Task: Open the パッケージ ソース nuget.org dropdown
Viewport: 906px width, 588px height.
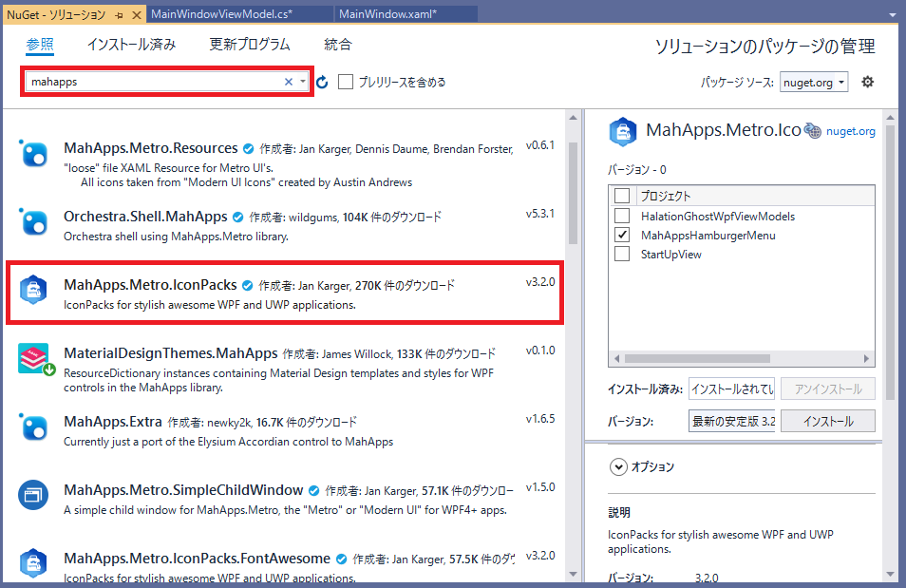Action: pyautogui.click(x=814, y=82)
